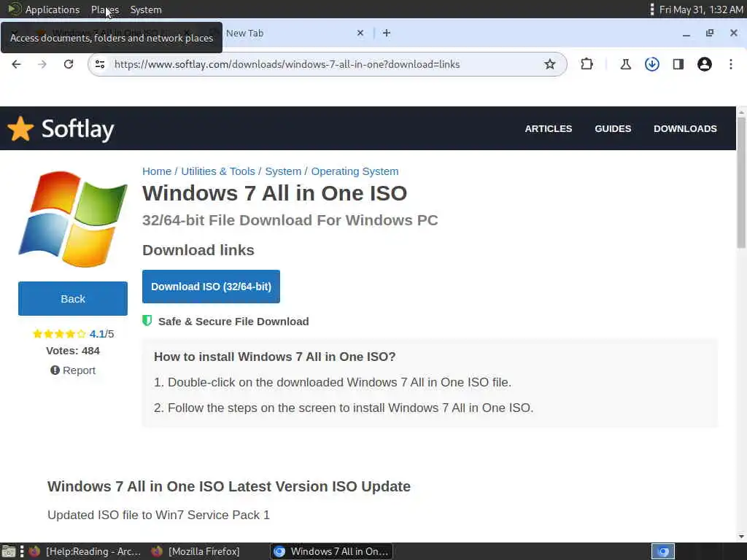The width and height of the screenshot is (747, 560).
Task: Click the blue Back button
Action: pyautogui.click(x=73, y=298)
